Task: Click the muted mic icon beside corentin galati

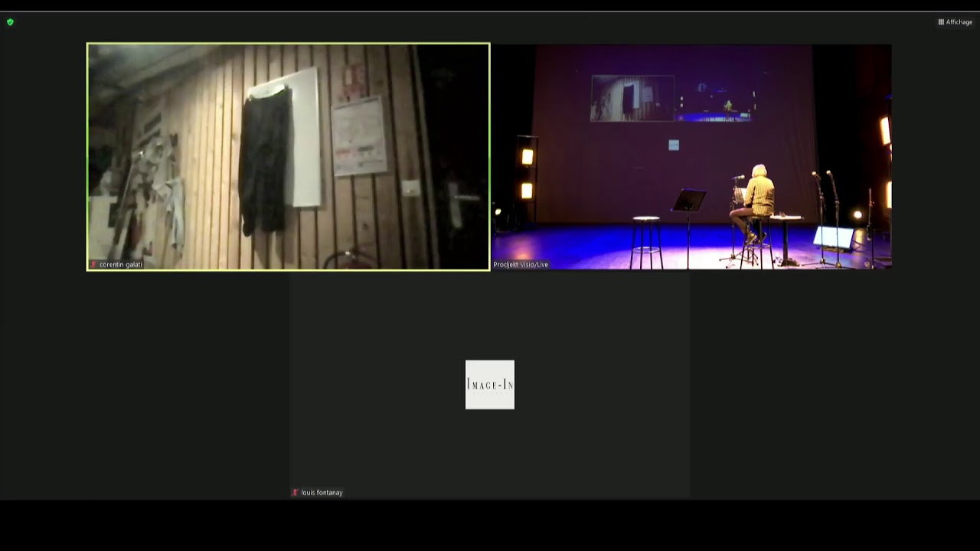Action: (x=93, y=265)
